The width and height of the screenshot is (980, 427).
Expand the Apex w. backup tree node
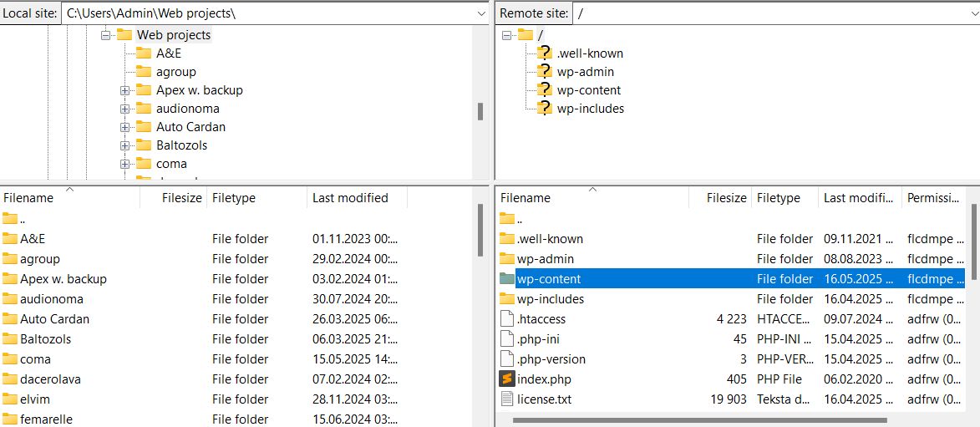pyautogui.click(x=125, y=90)
